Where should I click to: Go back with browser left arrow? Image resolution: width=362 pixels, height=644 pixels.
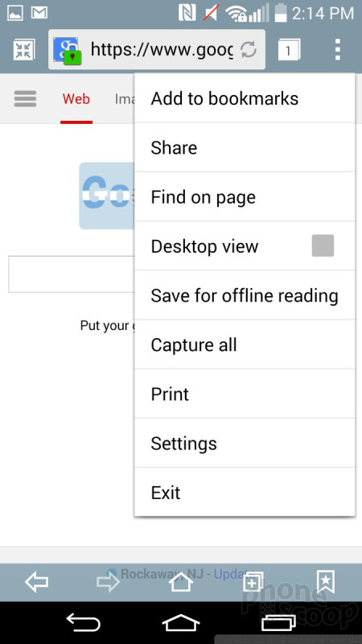36,582
